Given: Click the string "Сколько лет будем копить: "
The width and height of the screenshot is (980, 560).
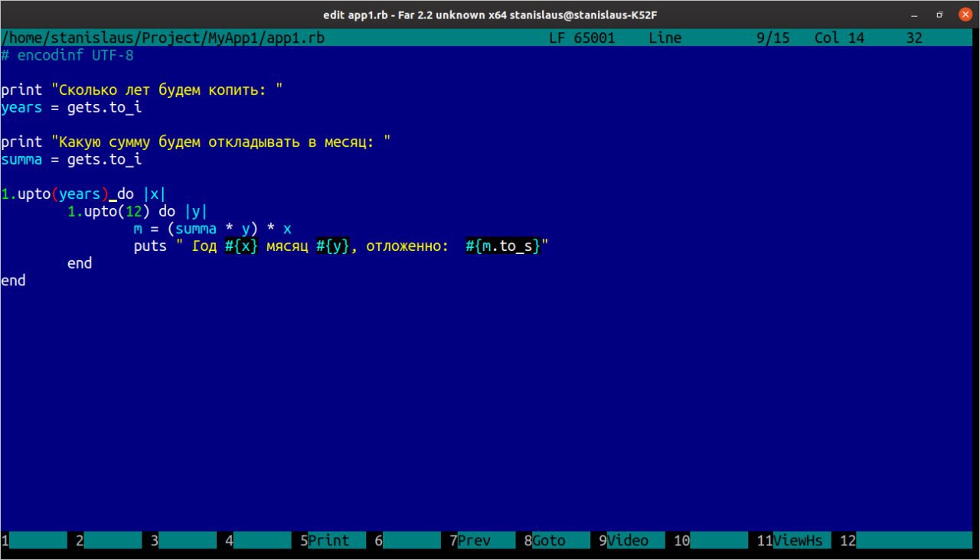Looking at the screenshot, I should coord(167,90).
